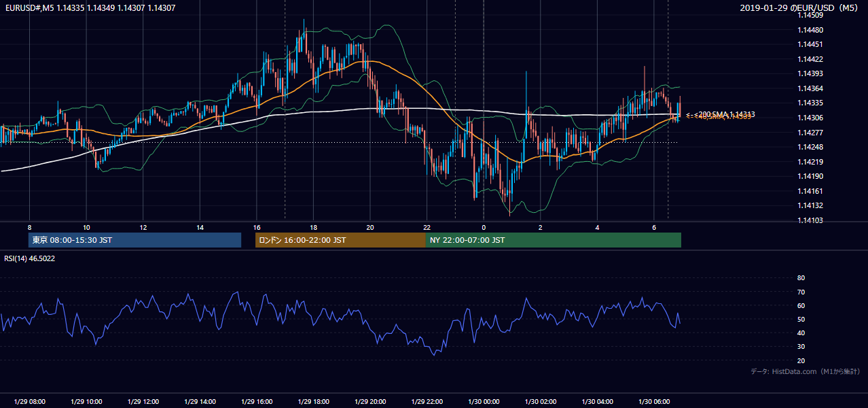Select the 1/30 02:00 time label
Screen dimensions: 868x408
click(x=541, y=401)
